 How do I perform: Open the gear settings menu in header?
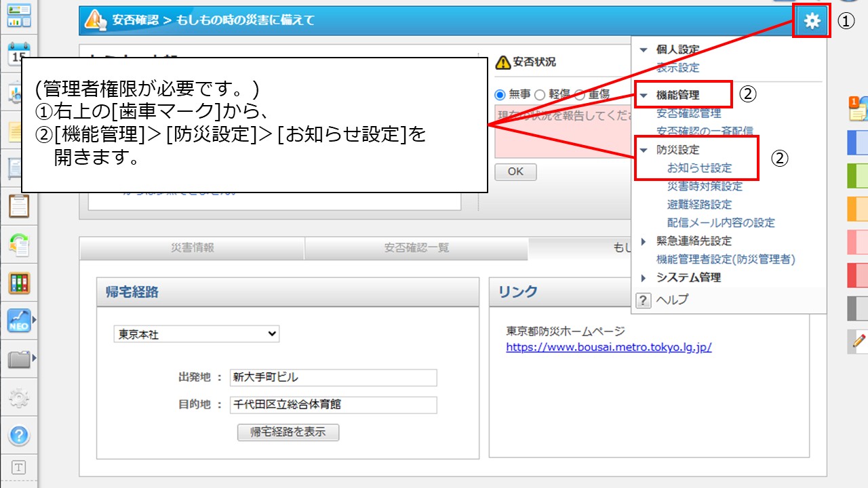[812, 21]
